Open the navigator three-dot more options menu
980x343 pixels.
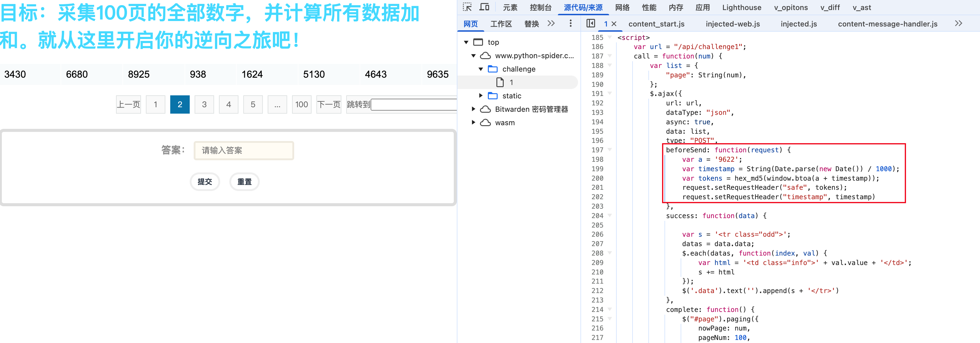click(571, 23)
